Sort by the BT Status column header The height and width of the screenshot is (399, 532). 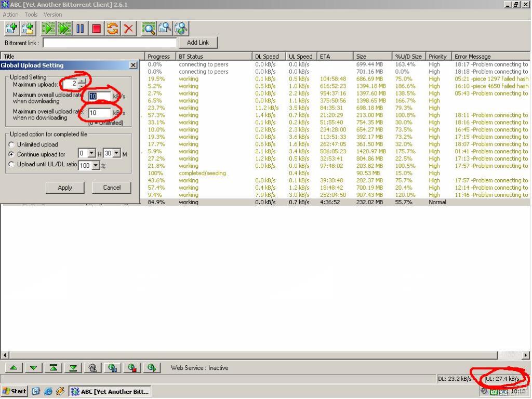[214, 56]
